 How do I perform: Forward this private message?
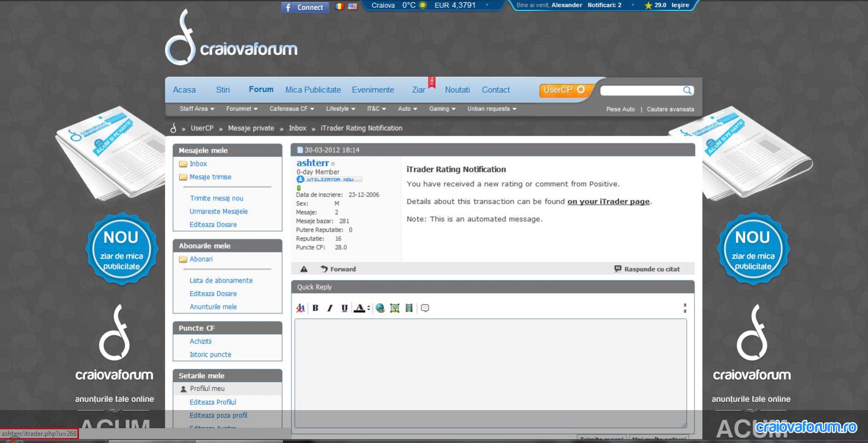(338, 269)
